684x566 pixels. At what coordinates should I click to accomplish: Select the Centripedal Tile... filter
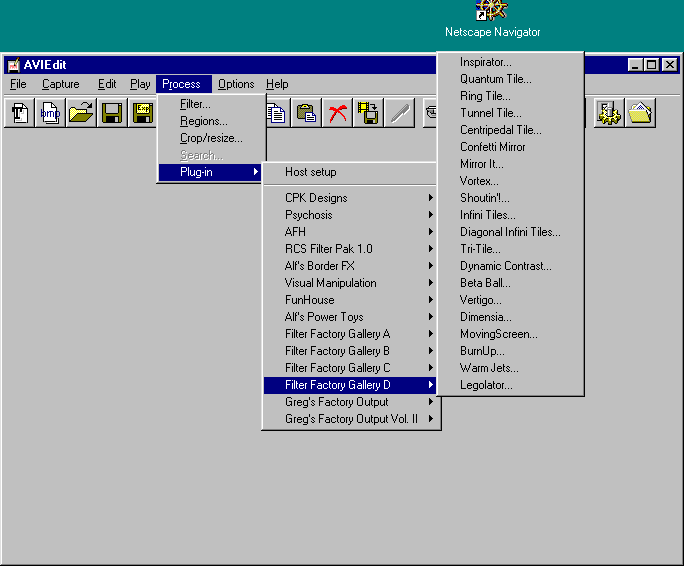coord(510,130)
